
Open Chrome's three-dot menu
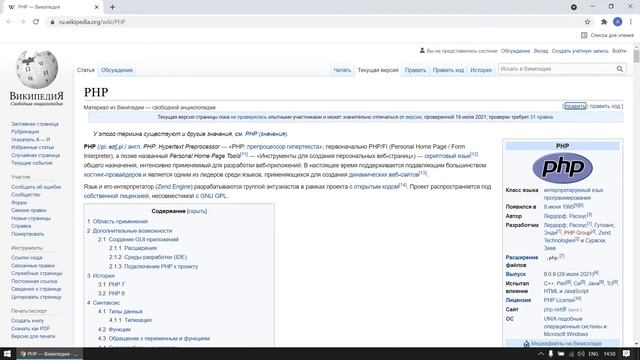point(631,22)
